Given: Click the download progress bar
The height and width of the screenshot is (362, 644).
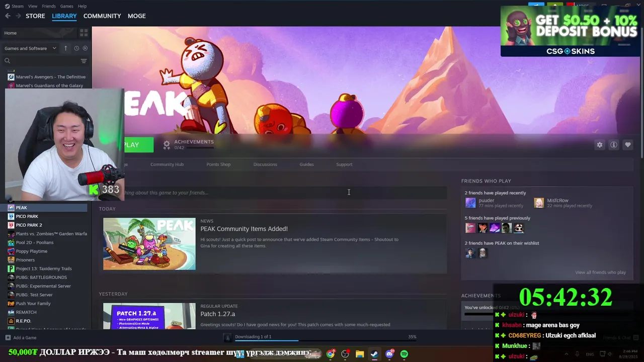Looking at the screenshot, I should click(326, 340).
